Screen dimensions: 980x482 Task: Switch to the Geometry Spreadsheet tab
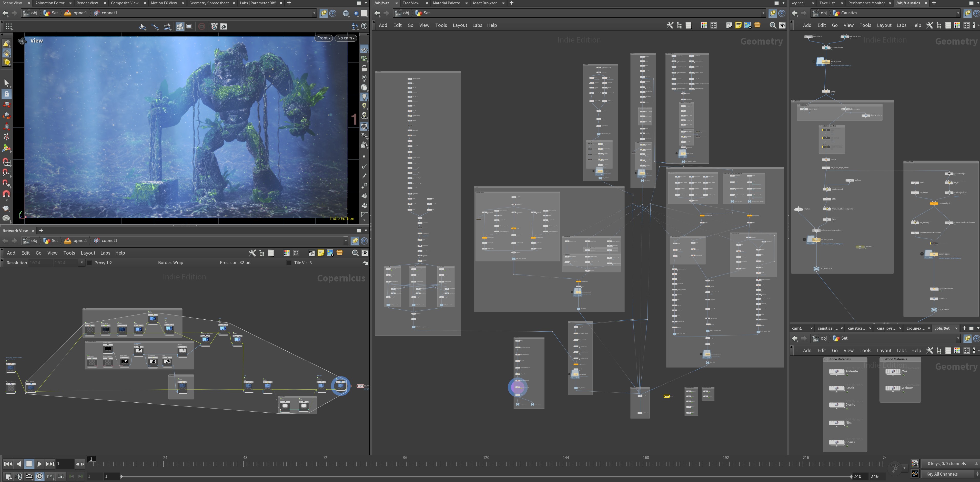(209, 3)
